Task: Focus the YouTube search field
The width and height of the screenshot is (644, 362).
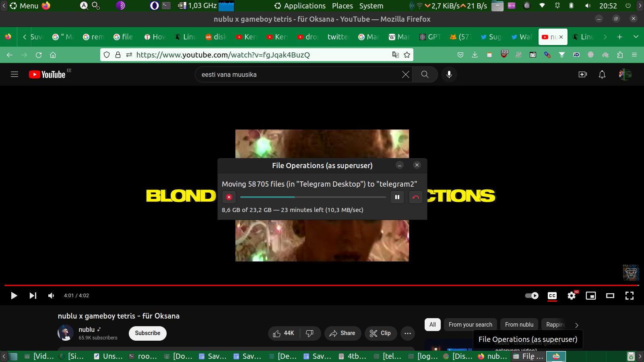Action: (300, 74)
